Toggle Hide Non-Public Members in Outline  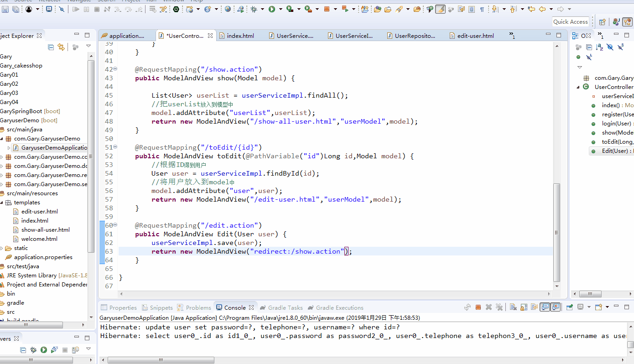click(578, 57)
